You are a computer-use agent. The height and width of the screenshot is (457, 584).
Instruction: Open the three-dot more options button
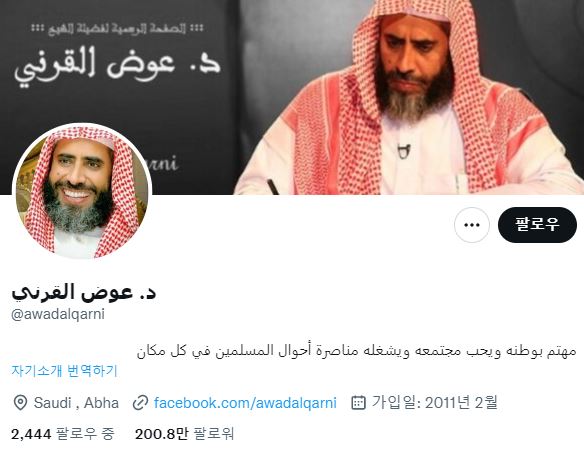[472, 225]
